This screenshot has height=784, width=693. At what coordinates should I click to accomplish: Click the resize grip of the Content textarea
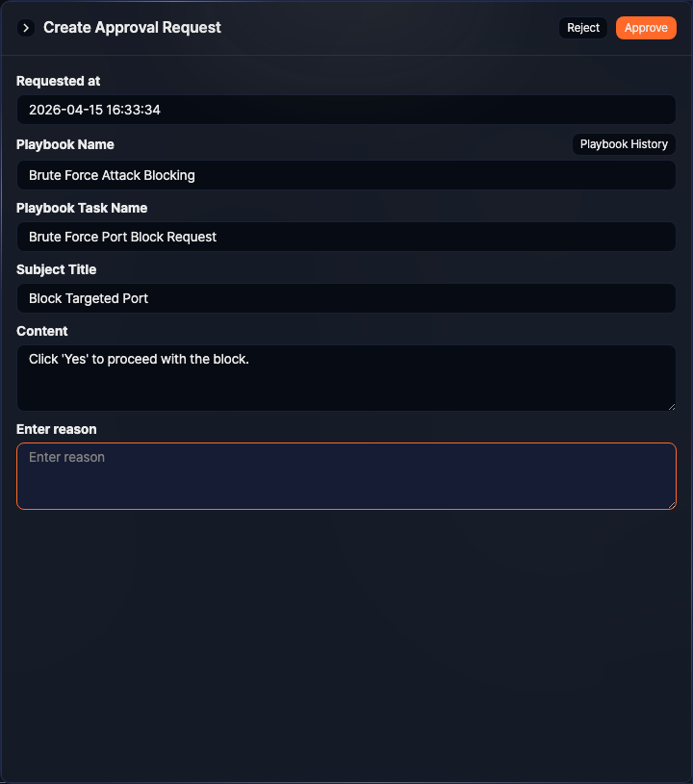pos(672,408)
